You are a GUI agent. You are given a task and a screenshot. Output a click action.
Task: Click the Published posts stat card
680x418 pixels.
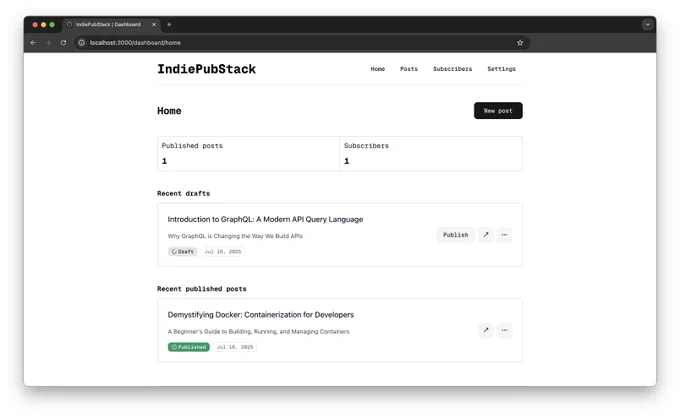(x=248, y=153)
